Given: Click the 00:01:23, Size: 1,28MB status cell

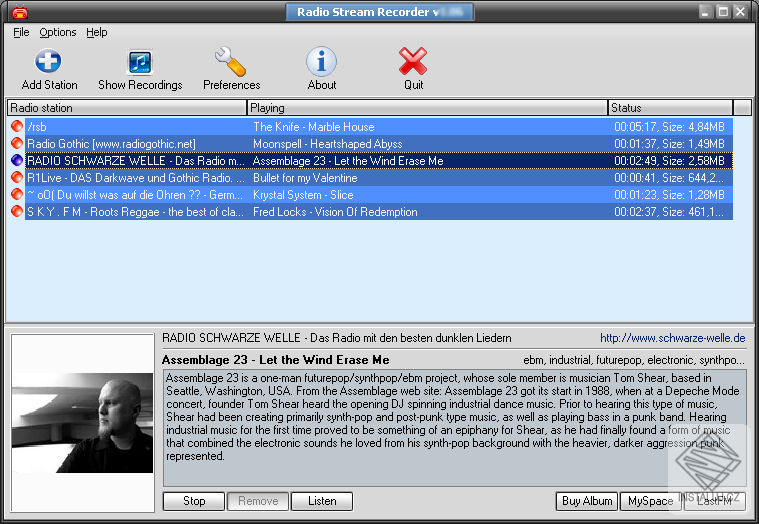Looking at the screenshot, I should point(669,195).
